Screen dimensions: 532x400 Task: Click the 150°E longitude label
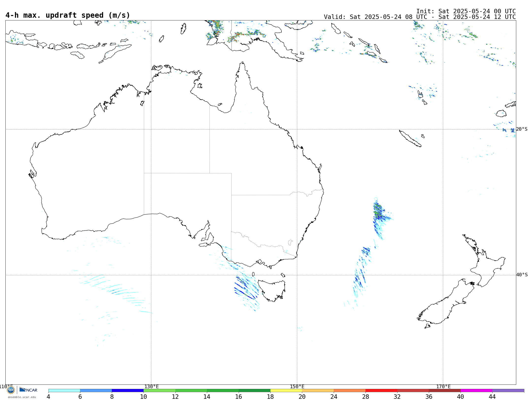point(297,387)
